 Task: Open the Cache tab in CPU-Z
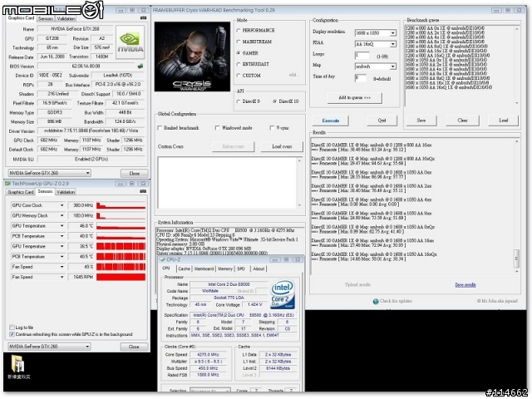[x=184, y=268]
